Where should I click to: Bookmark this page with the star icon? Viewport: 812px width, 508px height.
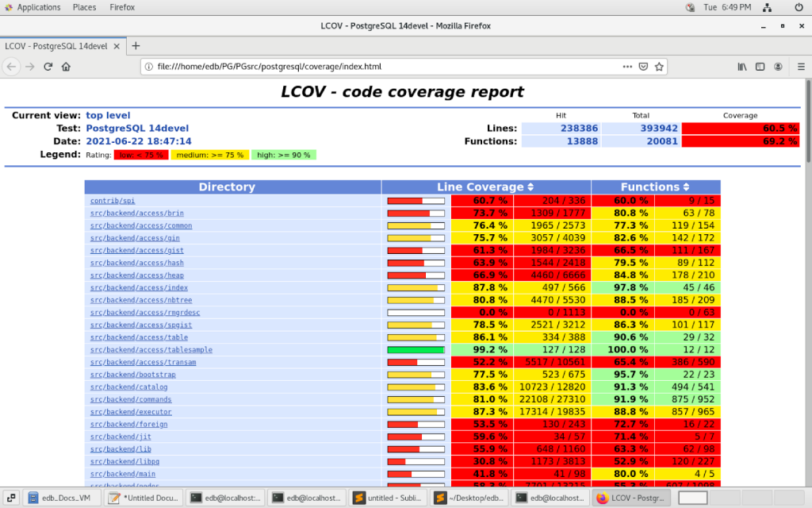pyautogui.click(x=659, y=67)
